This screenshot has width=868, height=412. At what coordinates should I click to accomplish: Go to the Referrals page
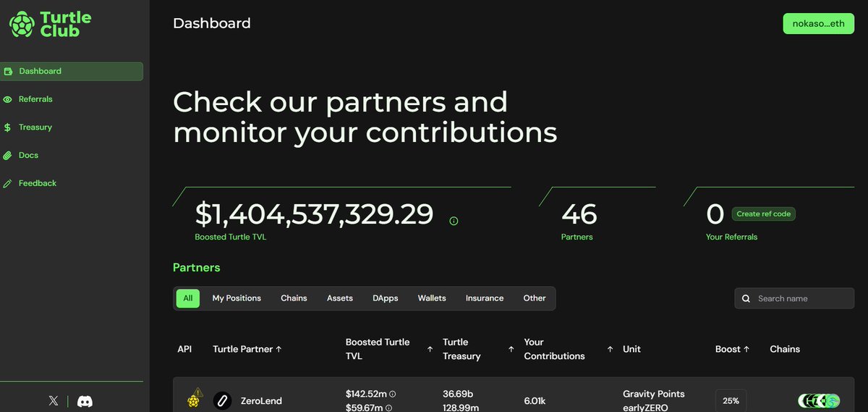pyautogui.click(x=35, y=99)
